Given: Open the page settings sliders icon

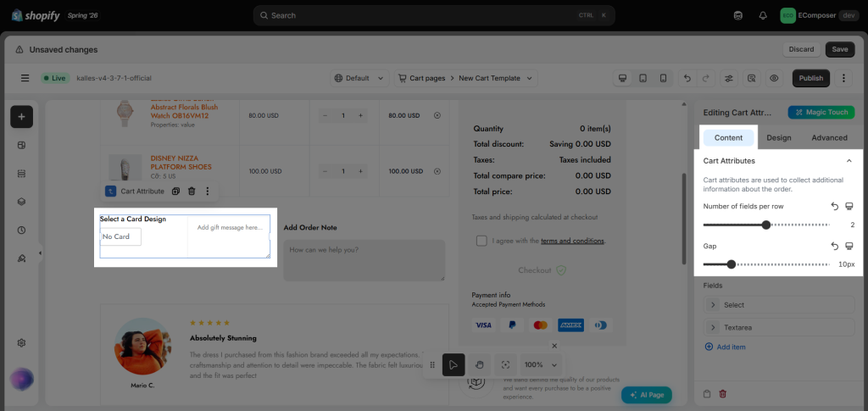Looking at the screenshot, I should 728,78.
